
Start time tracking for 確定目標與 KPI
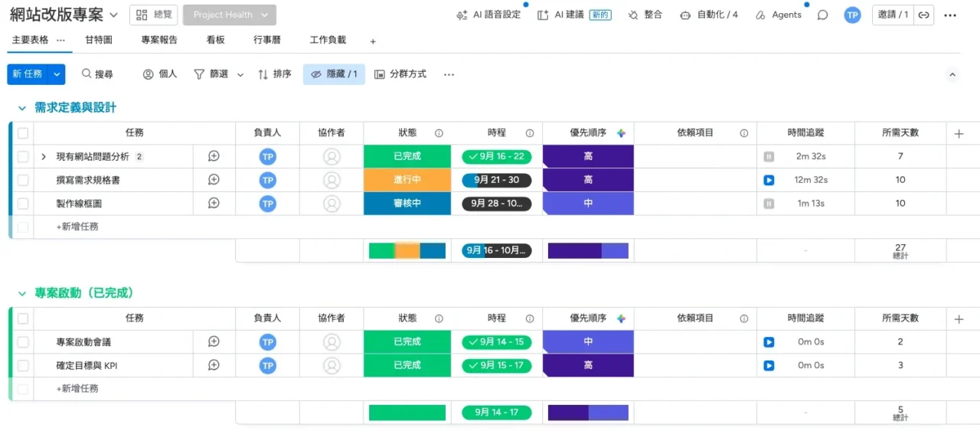coord(769,366)
